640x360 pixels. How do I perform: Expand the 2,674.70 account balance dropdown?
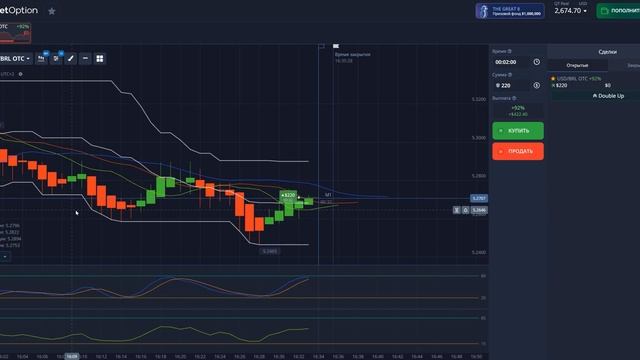[571, 11]
